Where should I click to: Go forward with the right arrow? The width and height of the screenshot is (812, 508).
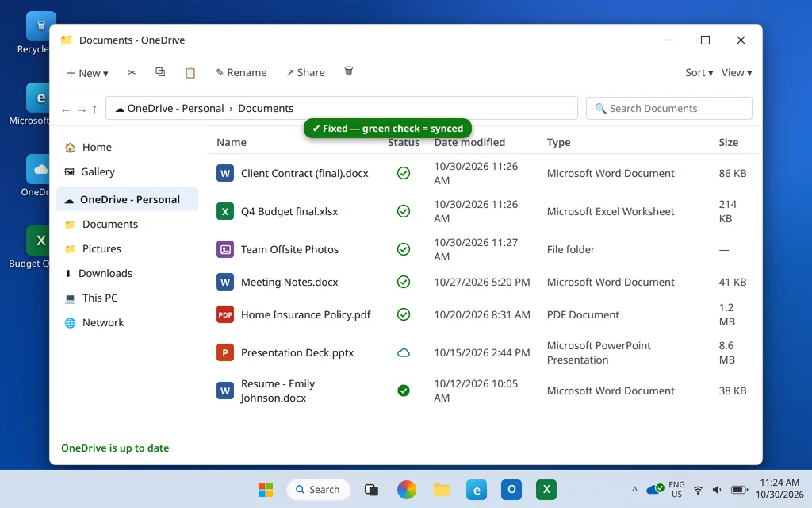point(82,110)
